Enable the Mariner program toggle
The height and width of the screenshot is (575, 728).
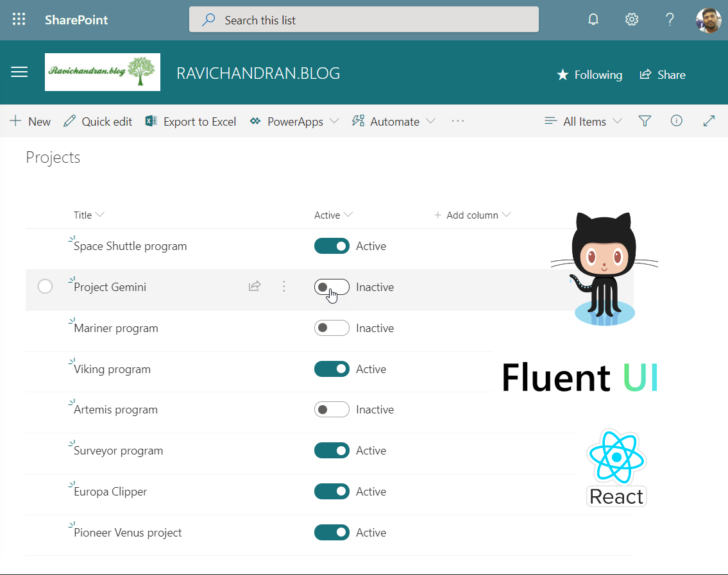[332, 328]
